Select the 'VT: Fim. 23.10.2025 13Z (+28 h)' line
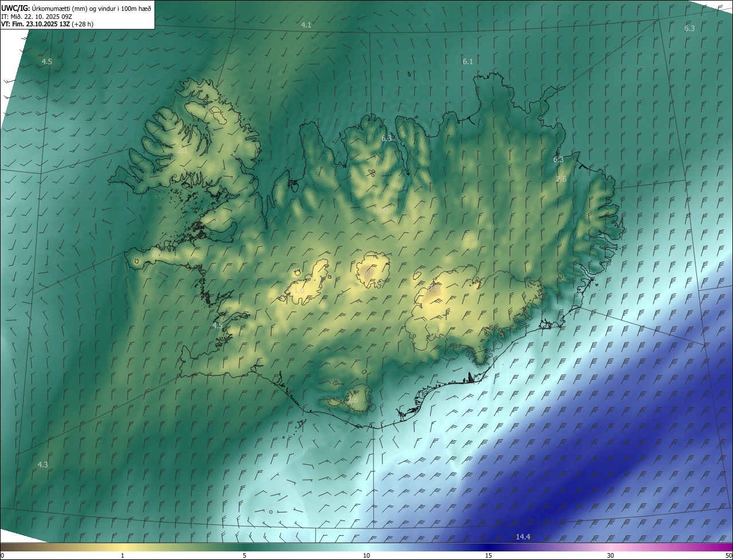The height and width of the screenshot is (560, 733). [47, 24]
